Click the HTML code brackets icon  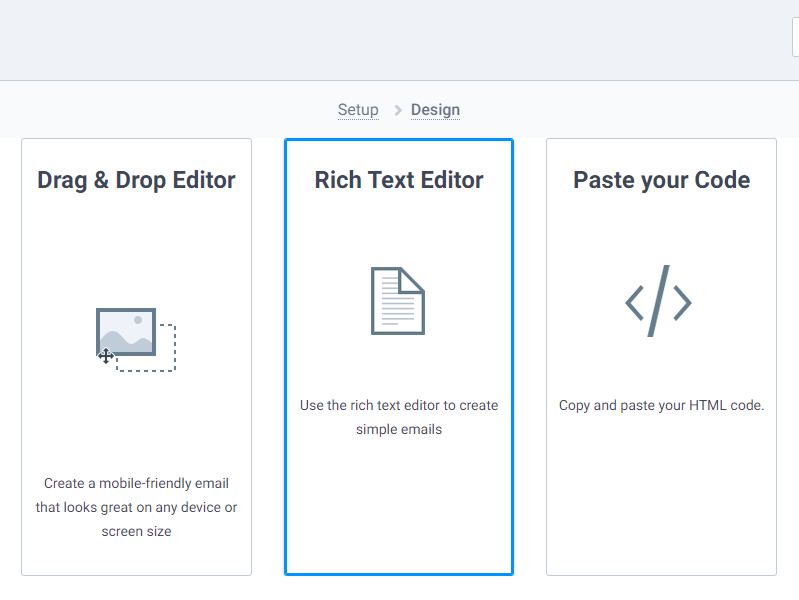coord(658,301)
